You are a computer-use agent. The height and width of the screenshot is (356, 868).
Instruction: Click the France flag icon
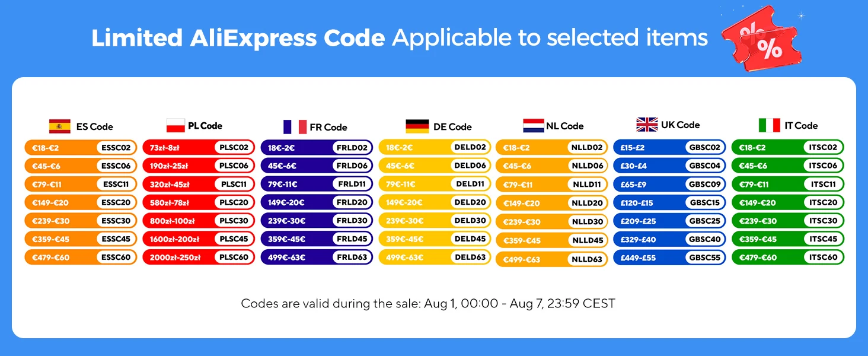[x=295, y=127]
